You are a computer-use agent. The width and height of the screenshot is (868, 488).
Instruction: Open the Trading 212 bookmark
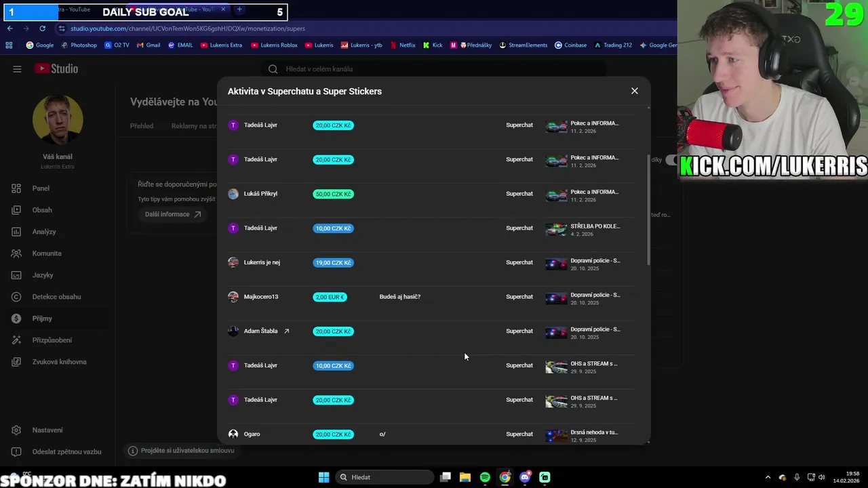613,45
